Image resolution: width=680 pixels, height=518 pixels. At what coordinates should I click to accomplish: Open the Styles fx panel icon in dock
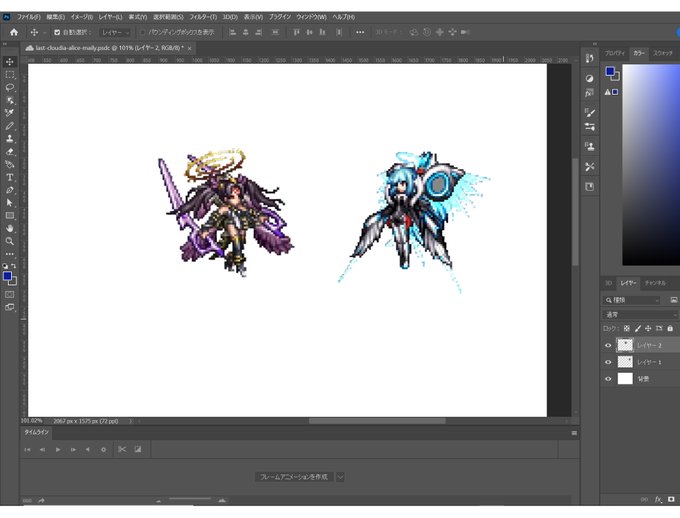click(x=589, y=93)
